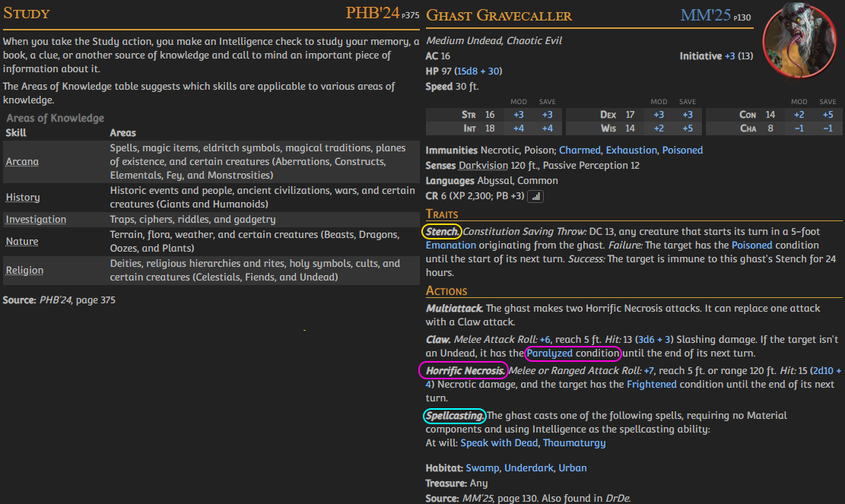Screen dimensions: 845x504
Task: Roll the Charisma save −1
Action: coord(828,128)
